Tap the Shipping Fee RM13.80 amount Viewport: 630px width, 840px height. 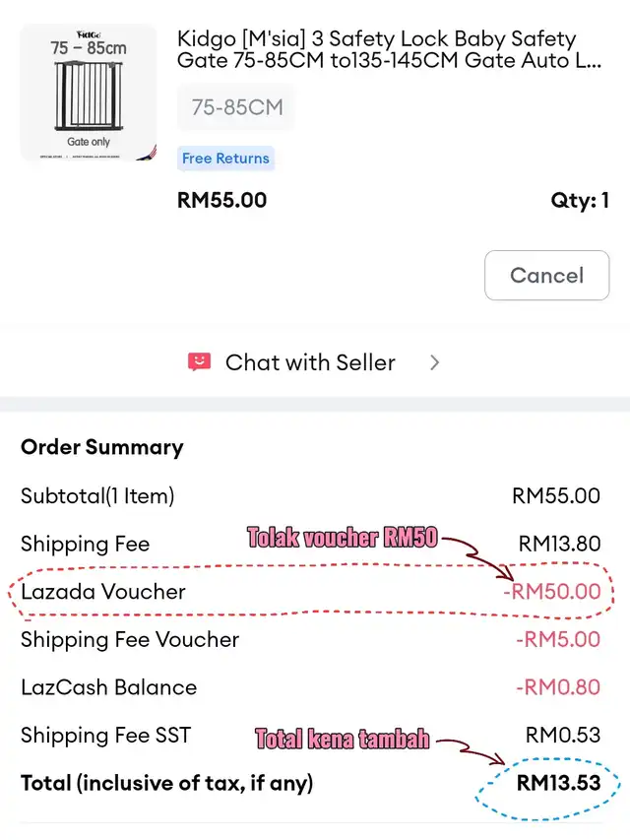tap(559, 544)
